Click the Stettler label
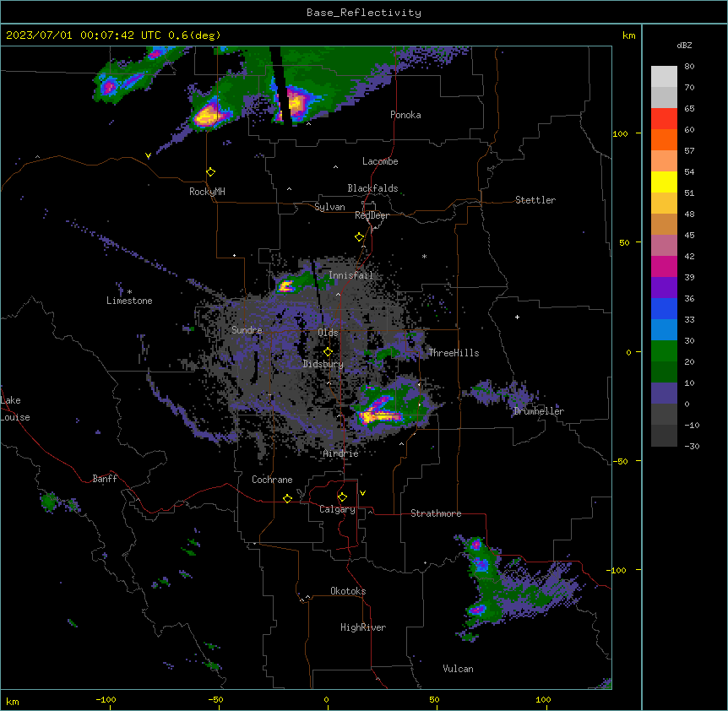Screen dimensions: 728x711 535,200
